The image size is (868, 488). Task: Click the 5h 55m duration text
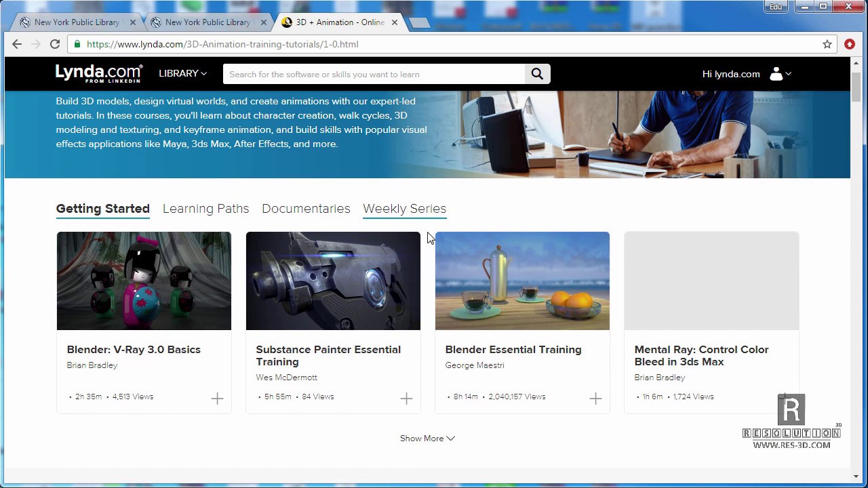[x=278, y=396]
